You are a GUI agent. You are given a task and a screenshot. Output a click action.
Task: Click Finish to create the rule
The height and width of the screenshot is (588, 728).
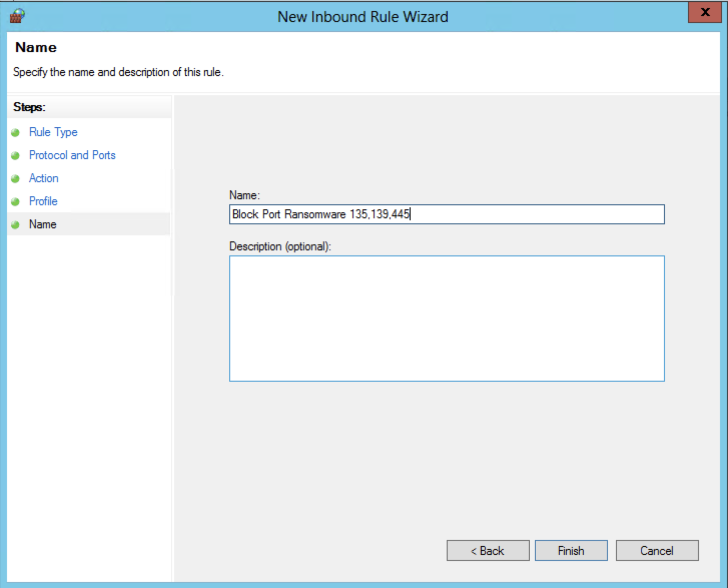coord(571,550)
